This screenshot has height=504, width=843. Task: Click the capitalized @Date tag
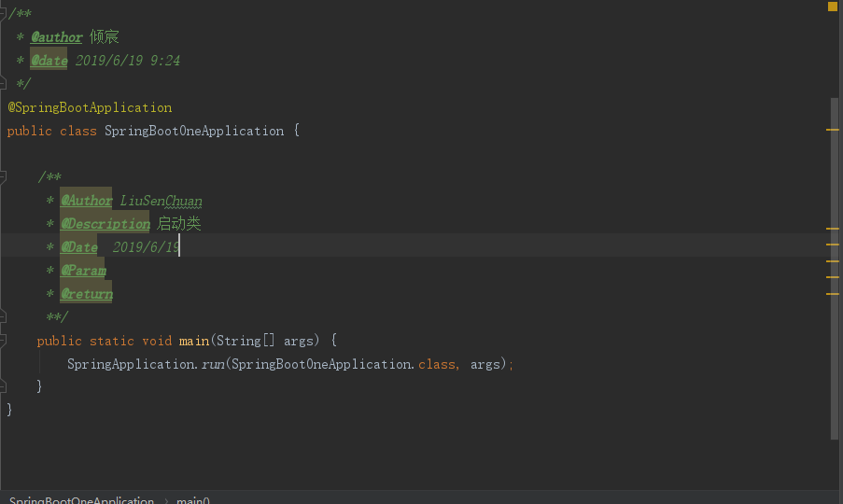(x=79, y=247)
